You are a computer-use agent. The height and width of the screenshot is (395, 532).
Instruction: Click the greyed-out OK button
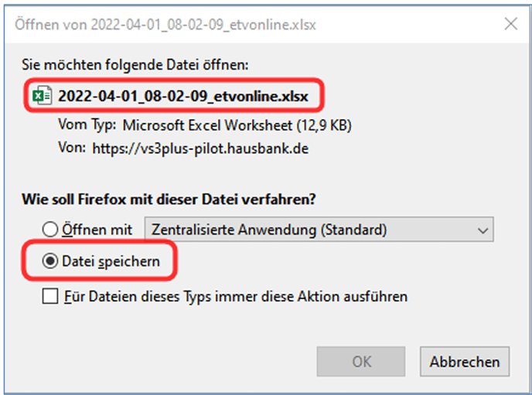pos(361,362)
